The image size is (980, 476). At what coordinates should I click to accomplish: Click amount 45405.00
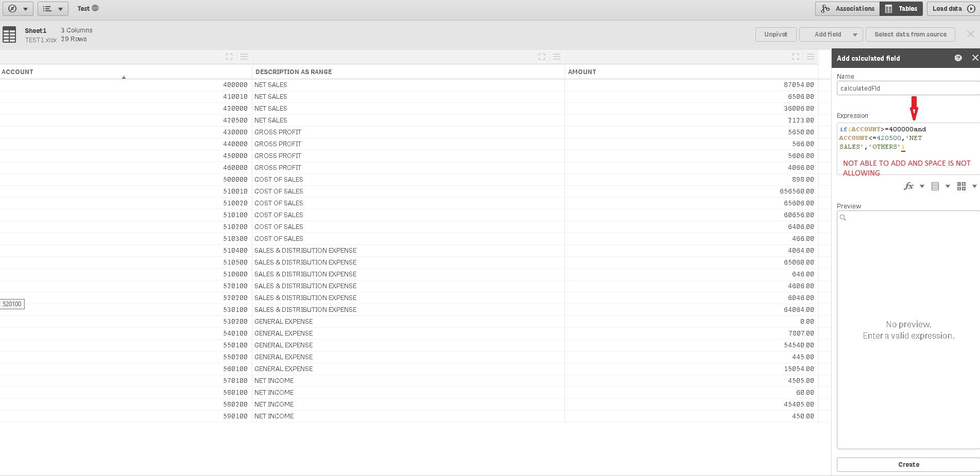point(799,404)
